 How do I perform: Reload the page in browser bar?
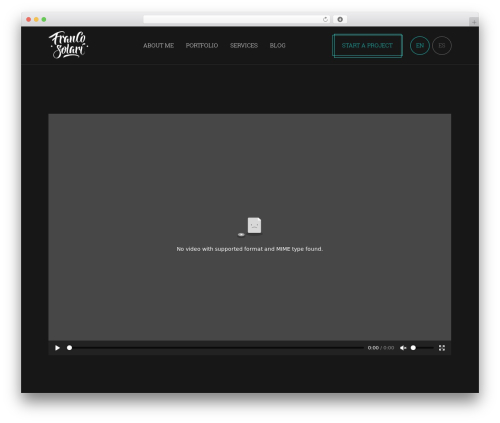325,19
